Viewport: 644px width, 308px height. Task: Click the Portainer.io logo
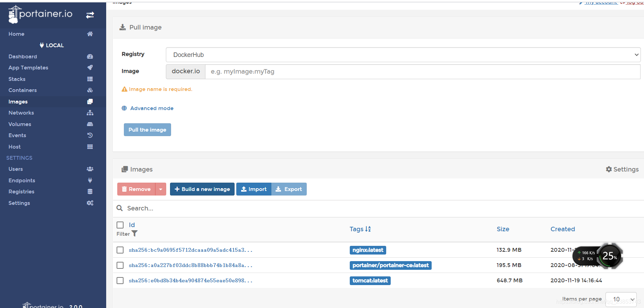point(40,14)
